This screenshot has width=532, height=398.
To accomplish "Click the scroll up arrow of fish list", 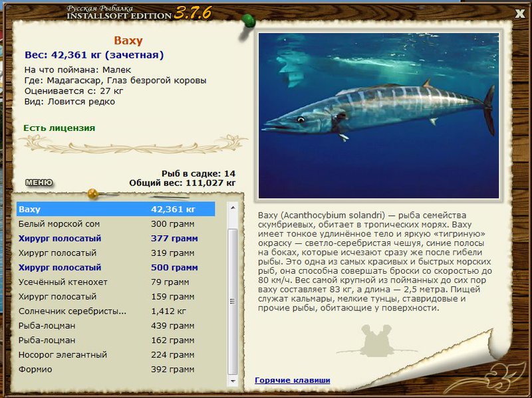I will pos(233,207).
